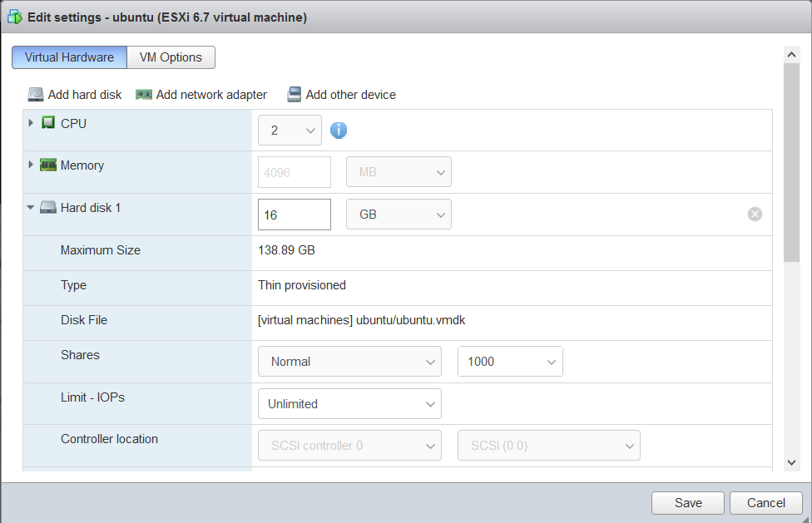Click the Maximum Size value 138.89 GB
The width and height of the screenshot is (812, 523).
click(x=286, y=250)
